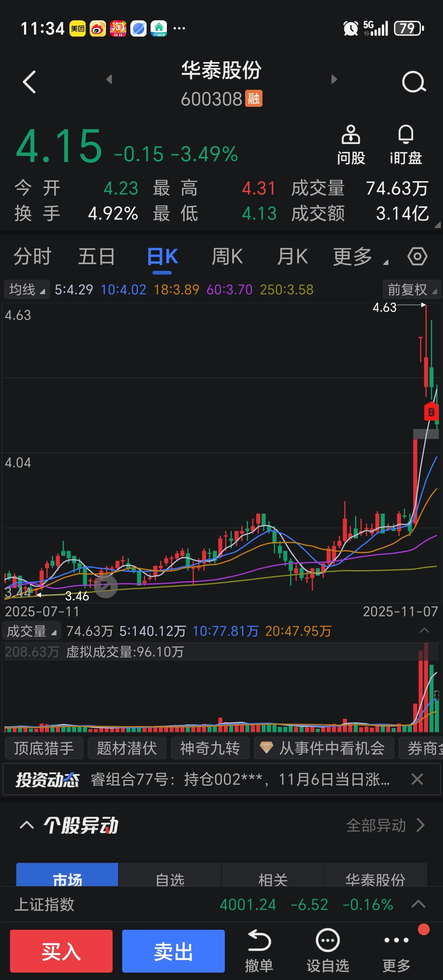Select the 华泰股份 tab under 个股异动
443x980 pixels.
pos(375,875)
